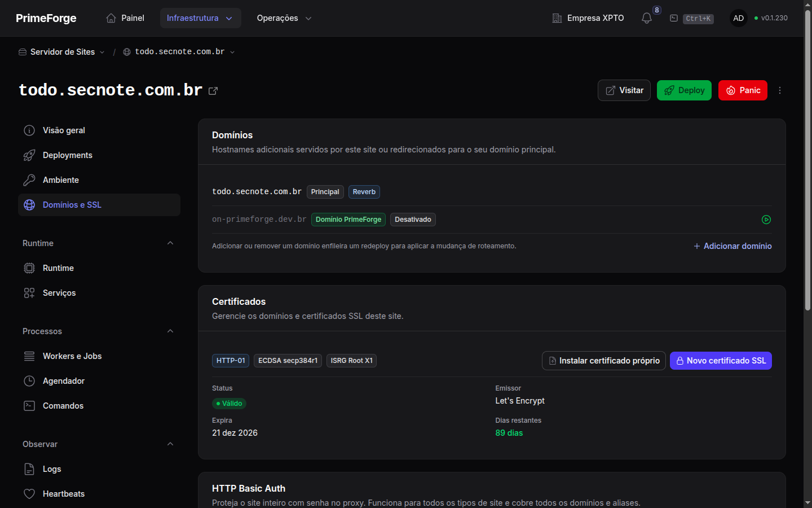The height and width of the screenshot is (508, 812).
Task: Click the PrimeForge logo
Action: 46,18
